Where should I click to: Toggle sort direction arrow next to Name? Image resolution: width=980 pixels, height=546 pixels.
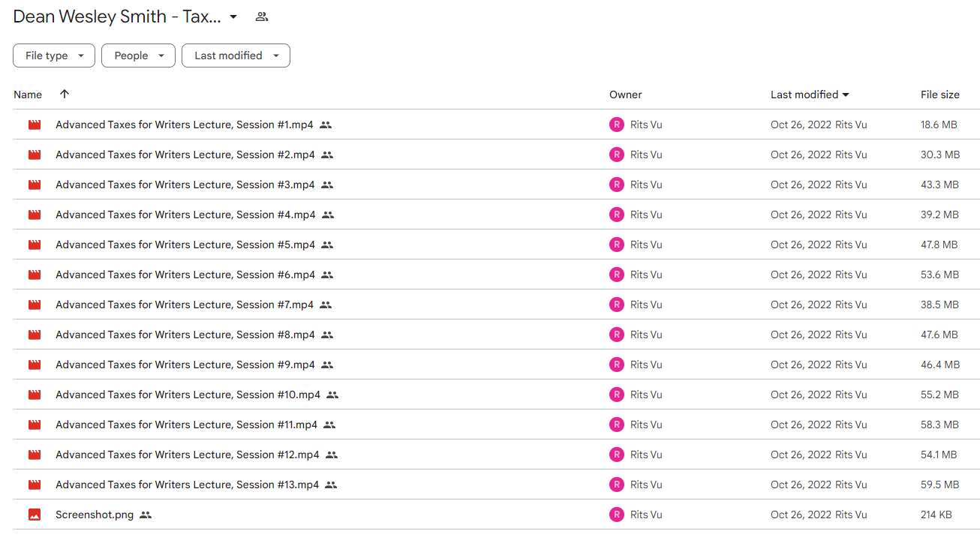coord(65,94)
